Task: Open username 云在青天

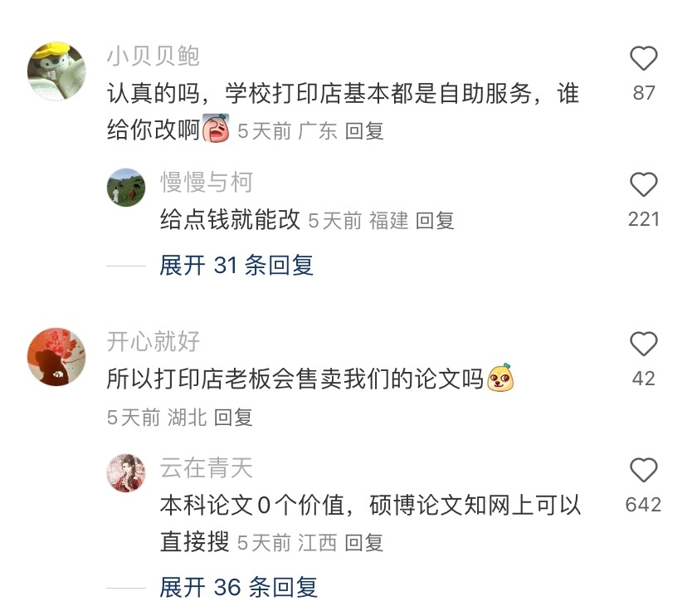Action: [x=207, y=467]
